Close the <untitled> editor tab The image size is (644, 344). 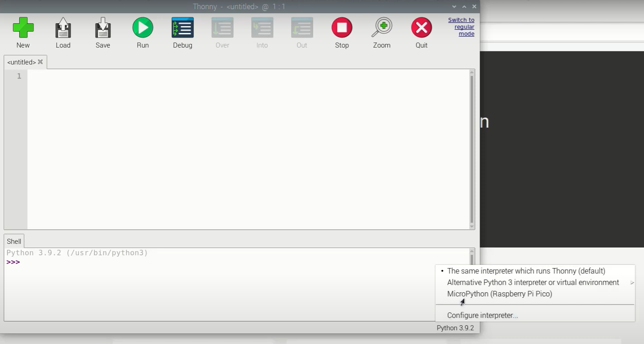tap(40, 62)
